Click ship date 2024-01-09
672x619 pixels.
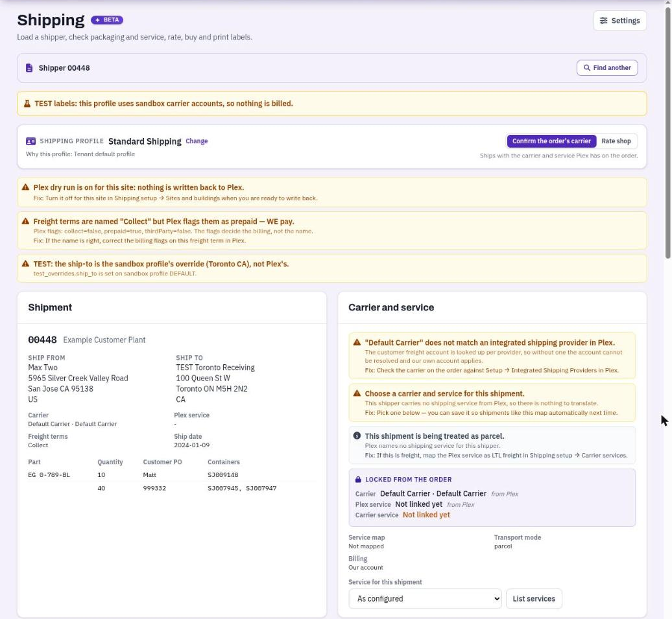(191, 445)
